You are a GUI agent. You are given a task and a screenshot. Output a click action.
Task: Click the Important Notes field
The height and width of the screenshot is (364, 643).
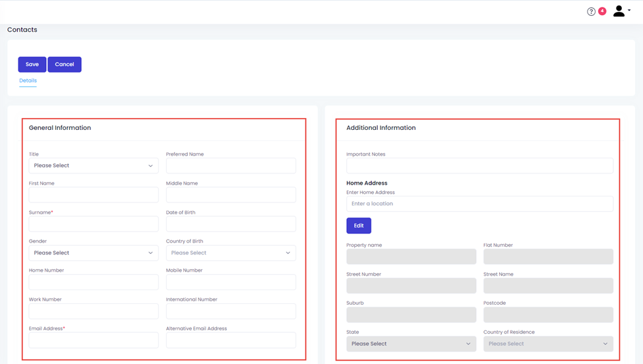pyautogui.click(x=480, y=166)
